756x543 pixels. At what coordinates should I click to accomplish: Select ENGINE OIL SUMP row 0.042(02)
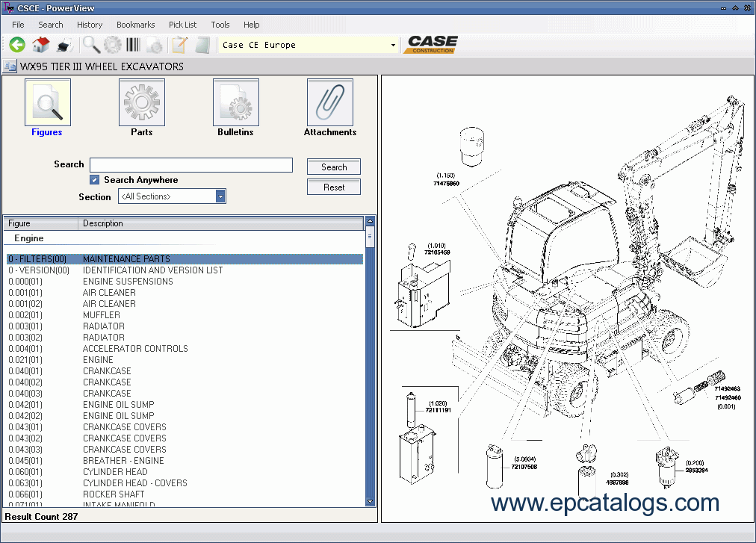click(185, 416)
